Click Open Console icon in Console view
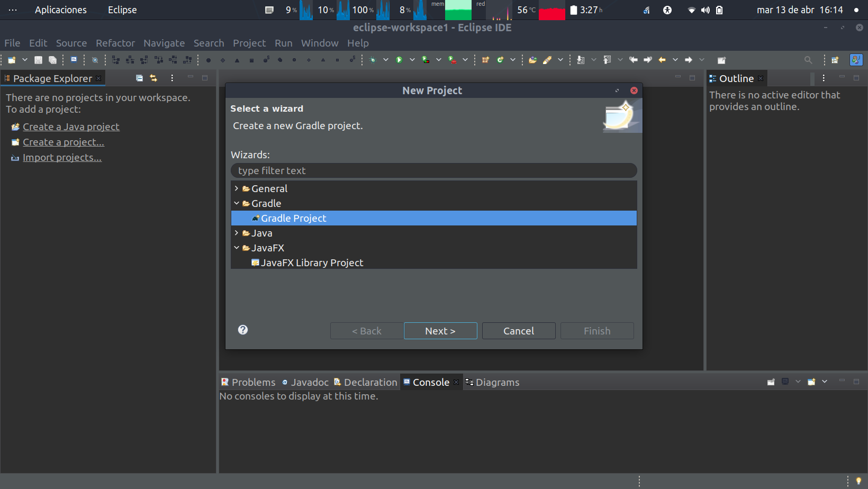 [x=811, y=382]
